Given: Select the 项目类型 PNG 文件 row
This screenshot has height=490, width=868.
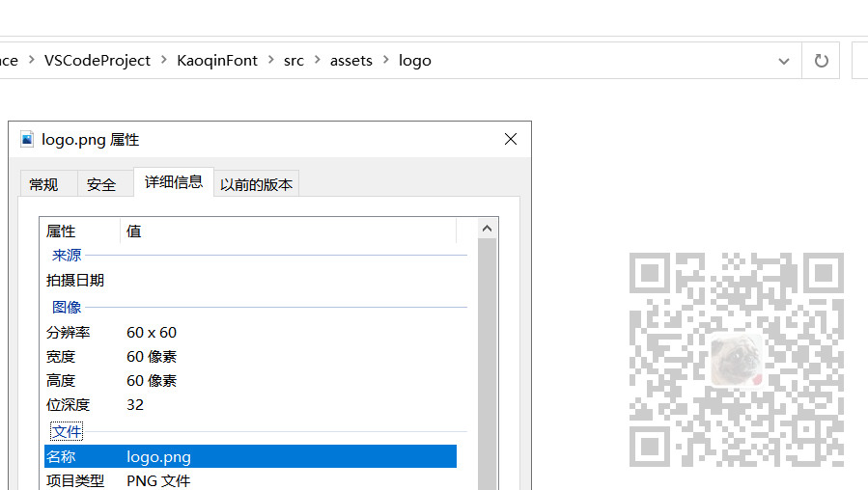Looking at the screenshot, I should tap(250, 480).
